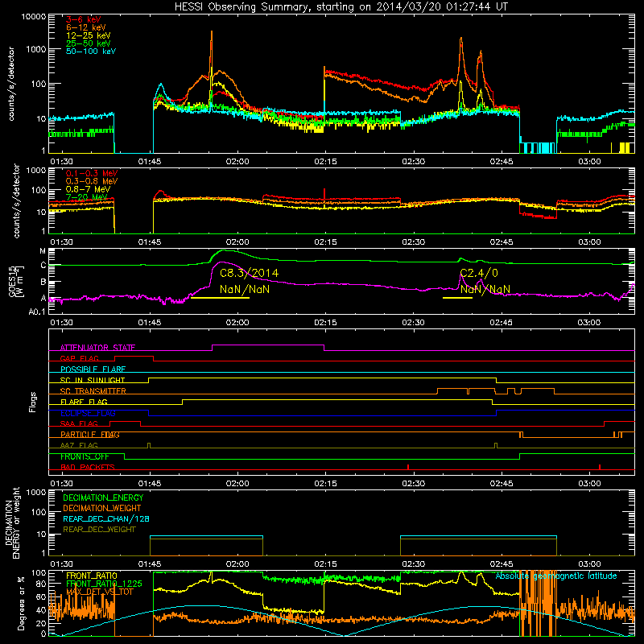Image resolution: width=644 pixels, height=644 pixels.
Task: Click the MAX_DET_VS_TOT legend entry
Action: 100,592
